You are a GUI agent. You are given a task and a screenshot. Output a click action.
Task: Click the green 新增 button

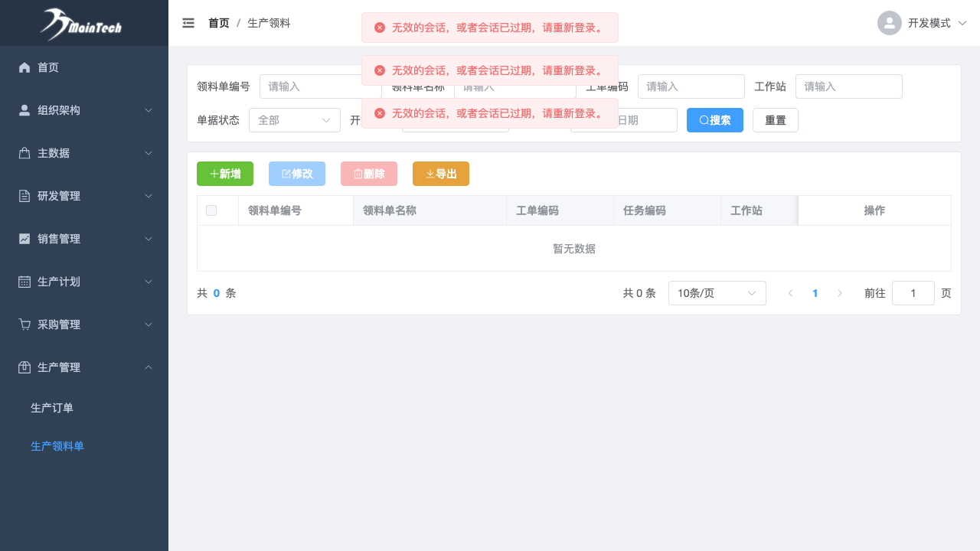224,174
